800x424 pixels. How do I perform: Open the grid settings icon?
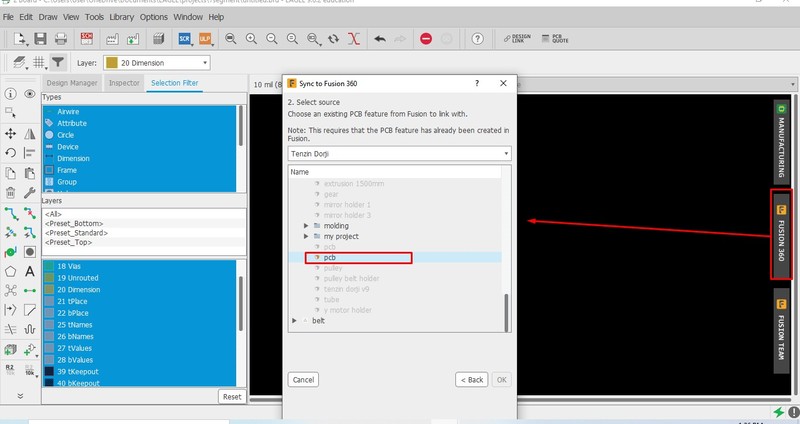tap(39, 62)
